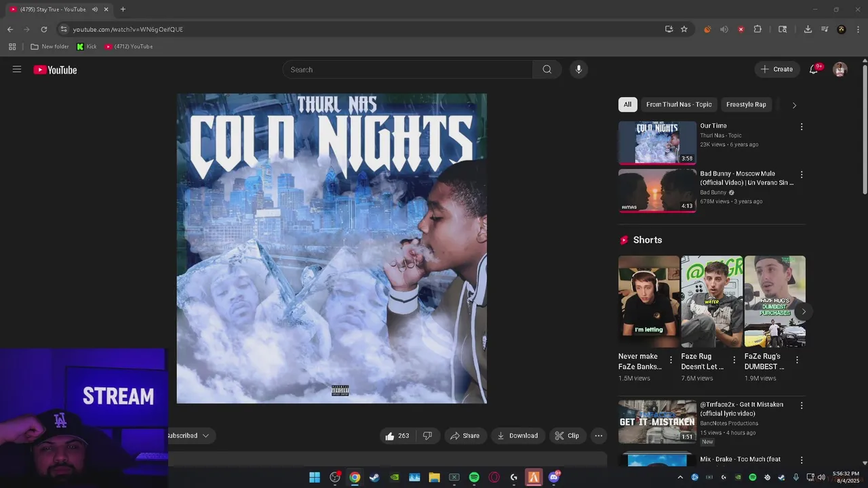Click the Create button
Screen dimensions: 868x488
pos(776,69)
